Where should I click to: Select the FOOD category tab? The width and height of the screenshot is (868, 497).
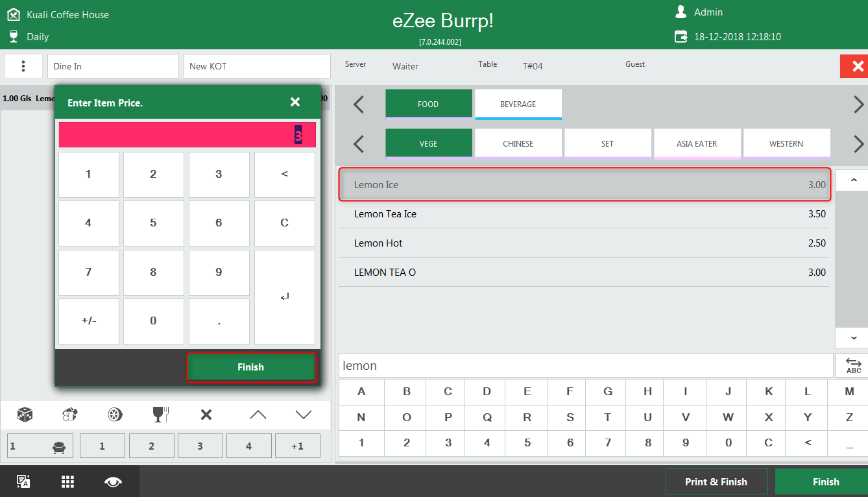click(428, 104)
